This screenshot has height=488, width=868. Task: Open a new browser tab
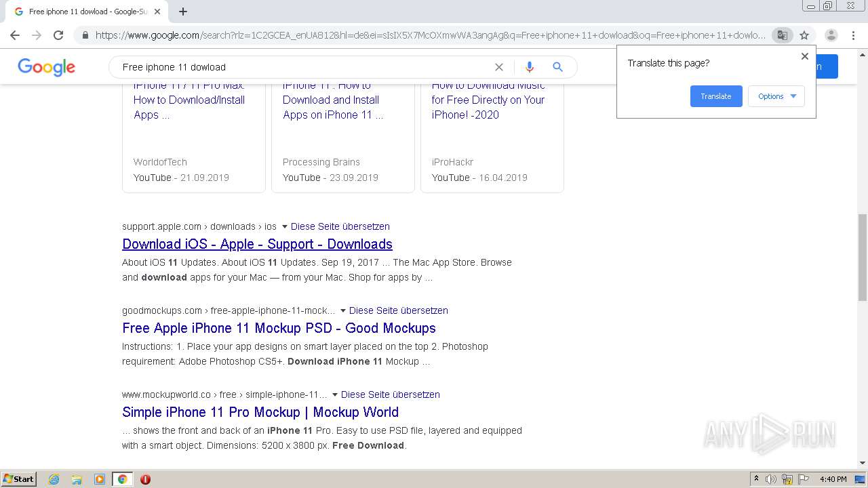(183, 12)
